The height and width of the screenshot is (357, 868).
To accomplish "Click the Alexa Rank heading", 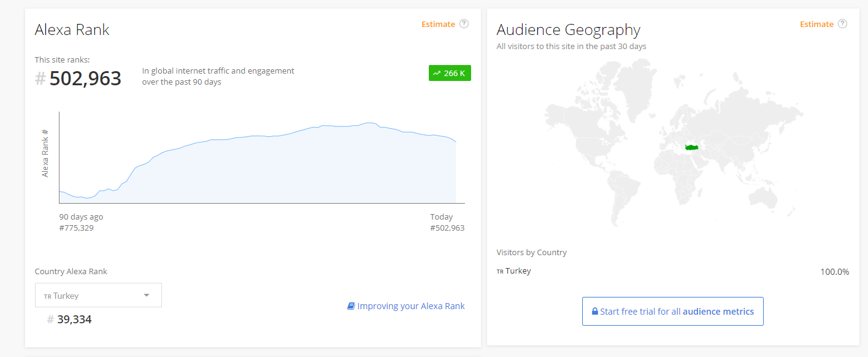I will click(x=72, y=30).
